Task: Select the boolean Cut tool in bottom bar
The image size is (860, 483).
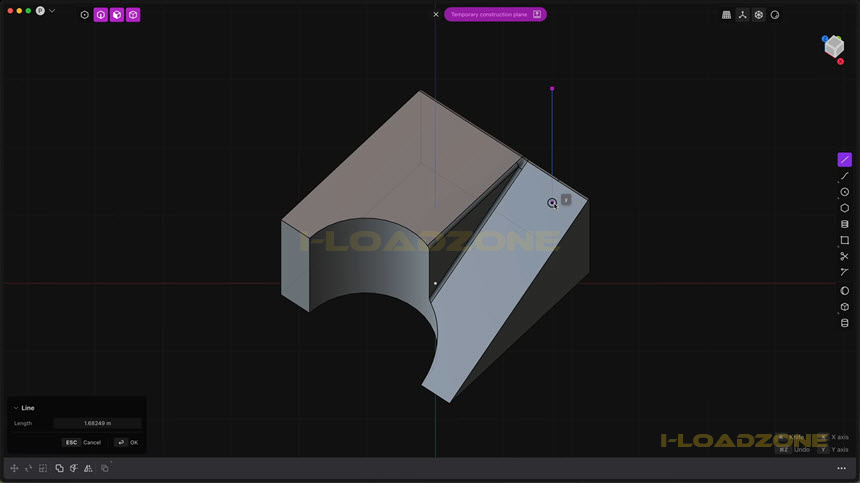Action: (74, 468)
